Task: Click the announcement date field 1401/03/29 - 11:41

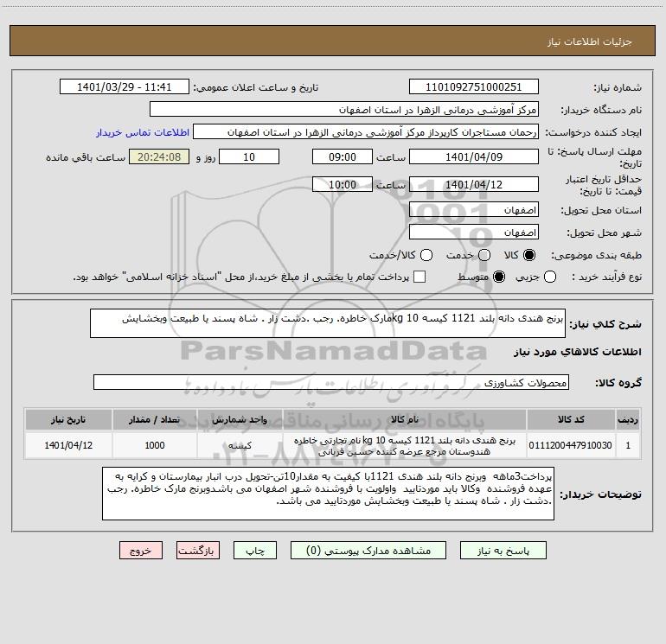Action: pos(125,86)
